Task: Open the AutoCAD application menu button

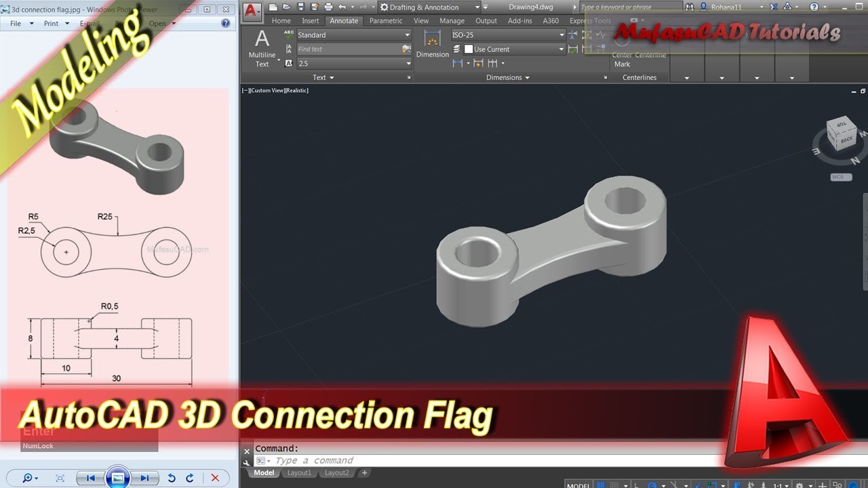Action: pos(252,11)
